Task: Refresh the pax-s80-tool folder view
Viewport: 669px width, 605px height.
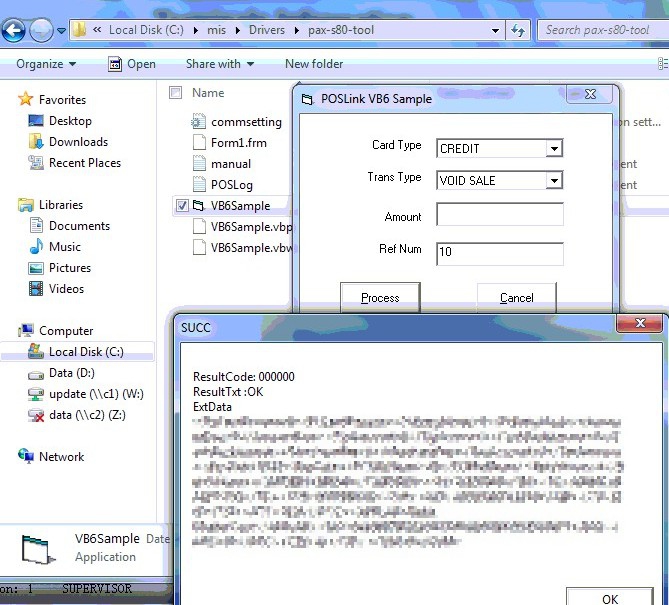Action: (x=518, y=30)
